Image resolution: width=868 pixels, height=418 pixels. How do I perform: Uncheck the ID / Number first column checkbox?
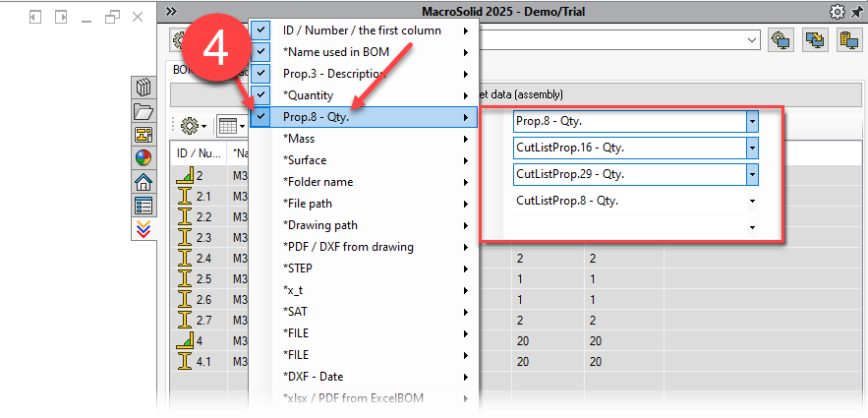260,30
